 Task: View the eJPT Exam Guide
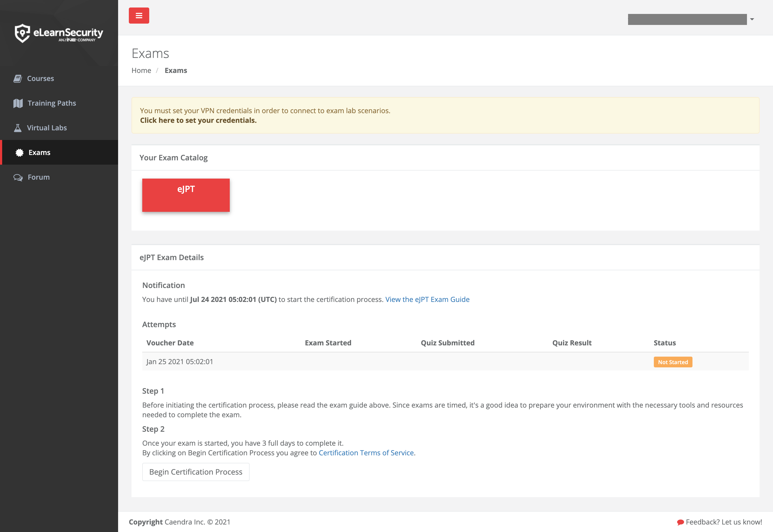click(x=427, y=299)
